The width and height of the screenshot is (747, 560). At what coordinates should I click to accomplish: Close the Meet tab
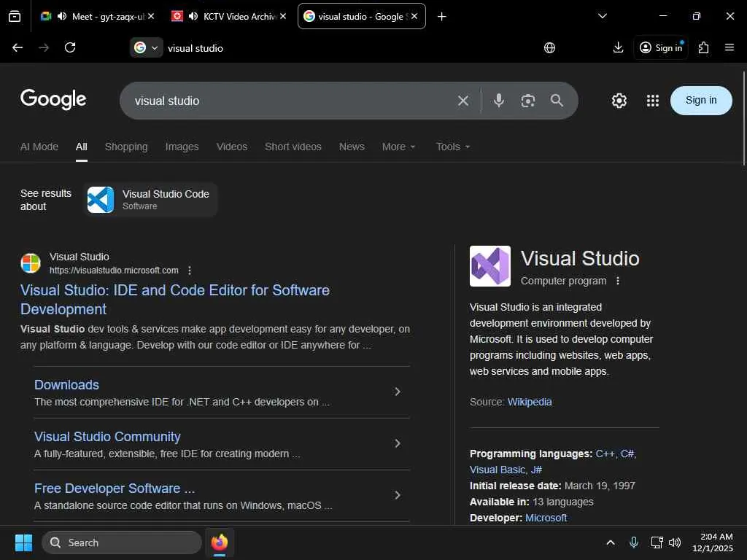point(151,16)
